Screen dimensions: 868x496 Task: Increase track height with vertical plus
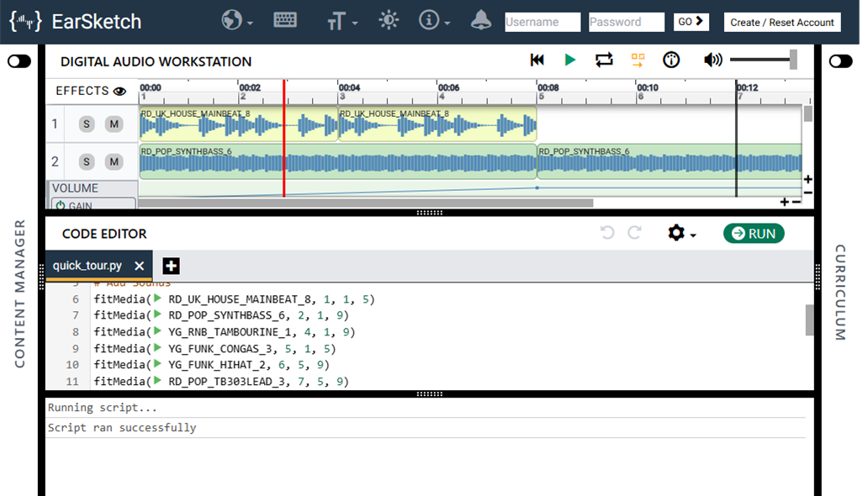[808, 179]
